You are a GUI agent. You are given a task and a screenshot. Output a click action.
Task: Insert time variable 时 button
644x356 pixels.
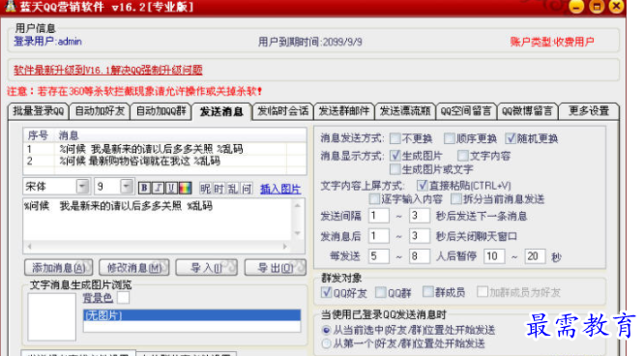[x=219, y=189]
